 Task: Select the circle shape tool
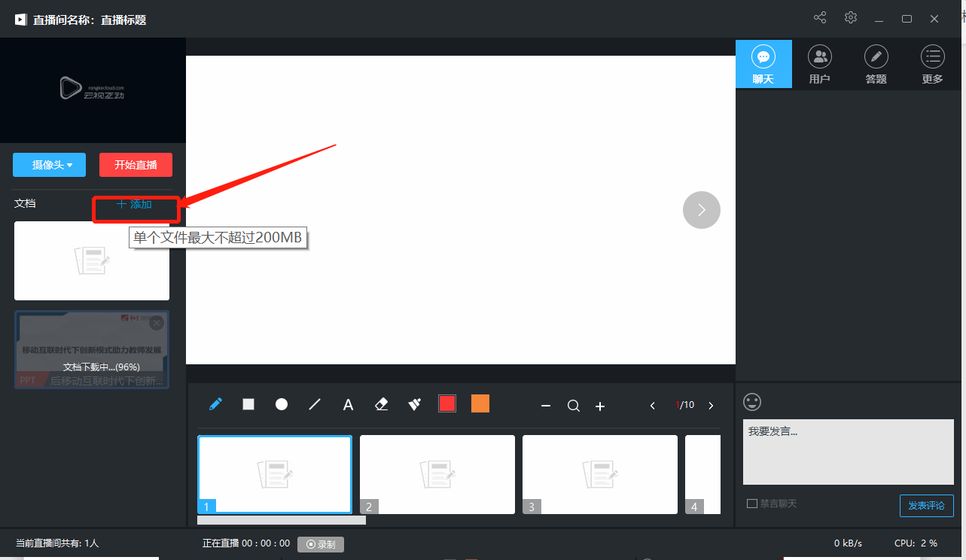[x=282, y=404]
